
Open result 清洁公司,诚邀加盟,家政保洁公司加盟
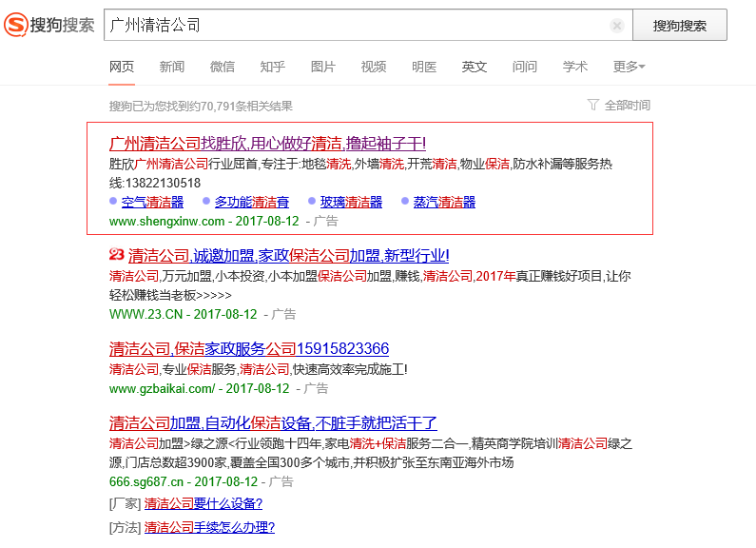pyautogui.click(x=288, y=255)
